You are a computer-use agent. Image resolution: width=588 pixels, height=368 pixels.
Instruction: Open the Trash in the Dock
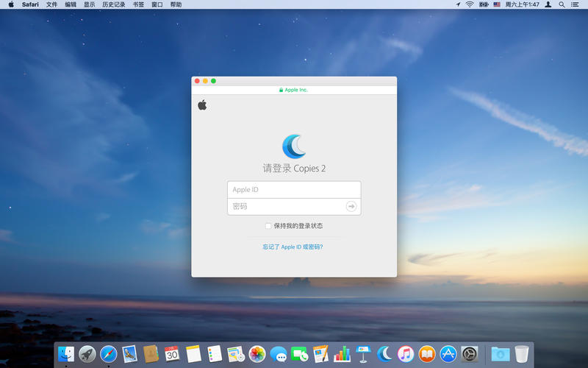click(522, 354)
